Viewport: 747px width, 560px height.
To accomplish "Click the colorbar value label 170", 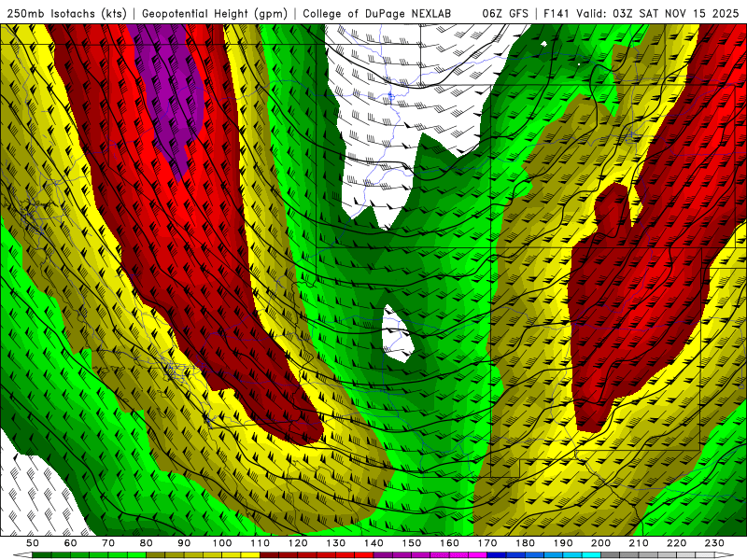I will click(487, 543).
